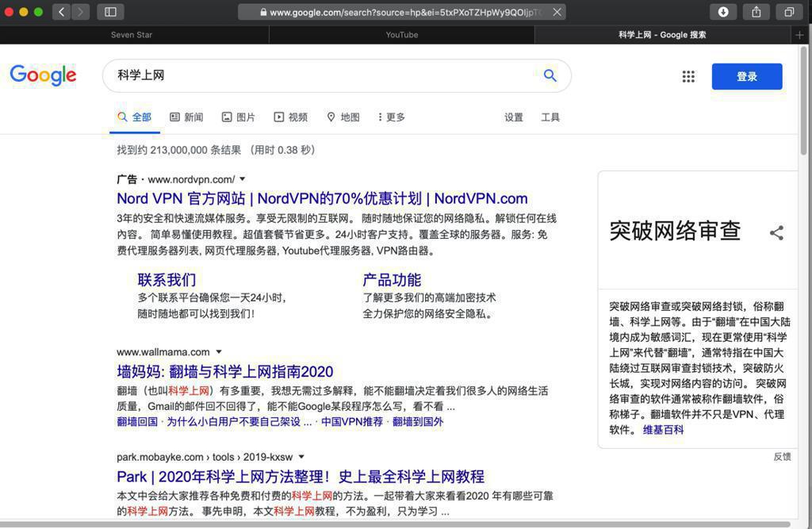Share the 突破网络审查 knowledge panel
The height and width of the screenshot is (529, 812).
coord(776,232)
